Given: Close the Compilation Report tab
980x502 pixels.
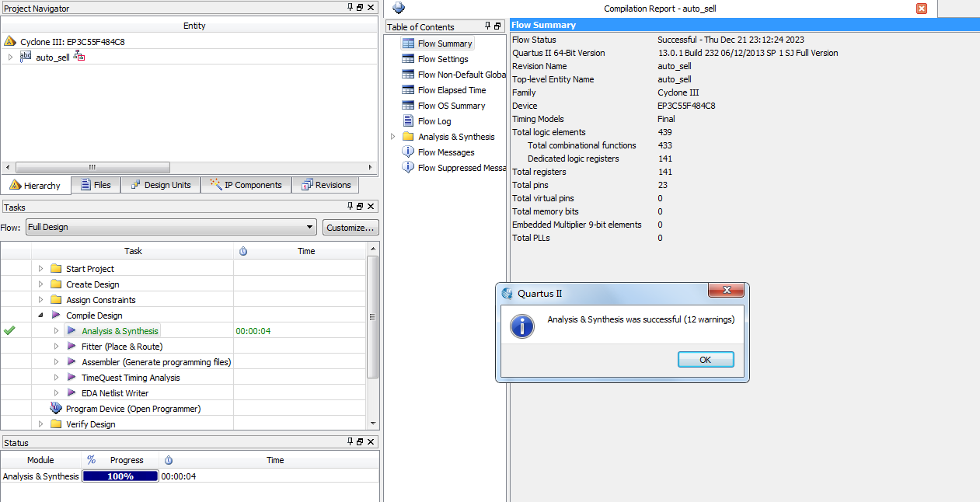Looking at the screenshot, I should click(922, 9).
